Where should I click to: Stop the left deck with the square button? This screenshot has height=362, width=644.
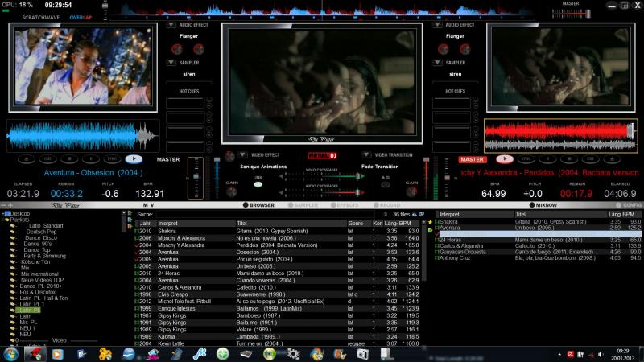click(x=69, y=159)
